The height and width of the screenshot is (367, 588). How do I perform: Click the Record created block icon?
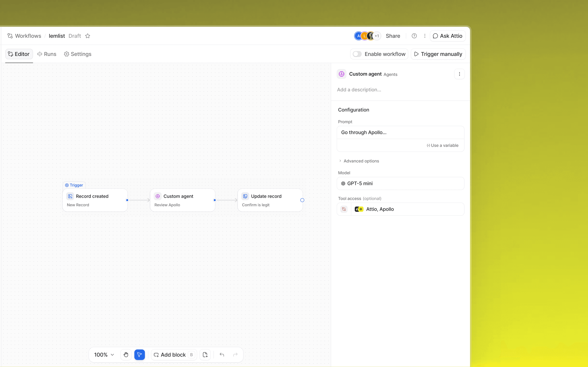[x=70, y=196]
